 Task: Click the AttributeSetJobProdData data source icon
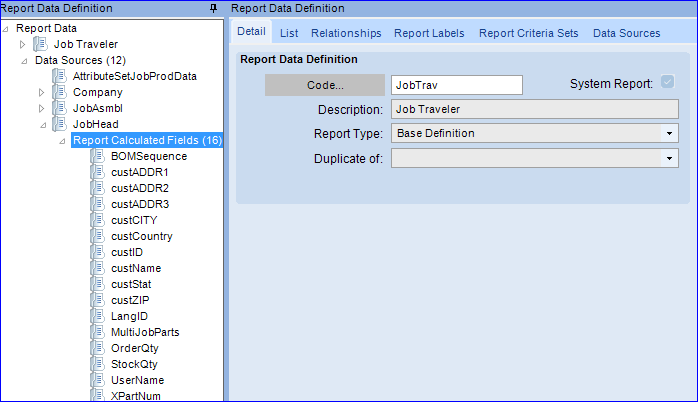pos(60,76)
